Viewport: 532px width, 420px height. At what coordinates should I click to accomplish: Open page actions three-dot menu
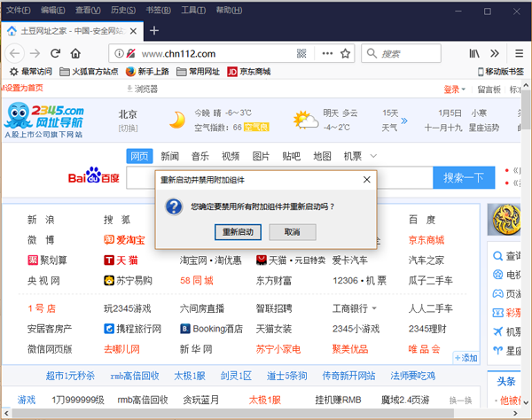tap(327, 53)
